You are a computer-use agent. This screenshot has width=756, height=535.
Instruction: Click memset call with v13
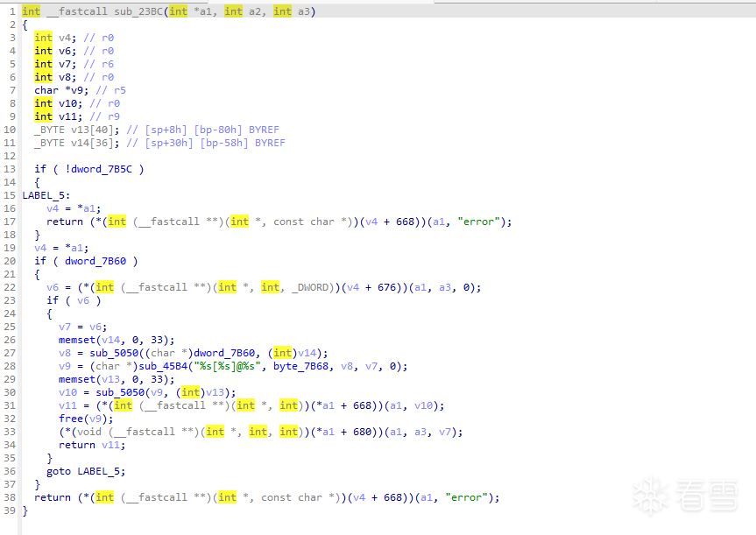(117, 379)
